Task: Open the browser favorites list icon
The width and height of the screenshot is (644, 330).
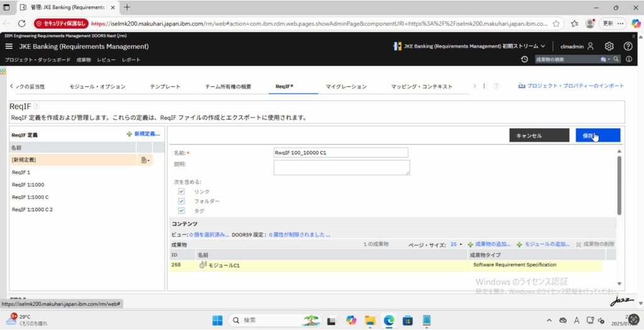Action: [x=575, y=23]
